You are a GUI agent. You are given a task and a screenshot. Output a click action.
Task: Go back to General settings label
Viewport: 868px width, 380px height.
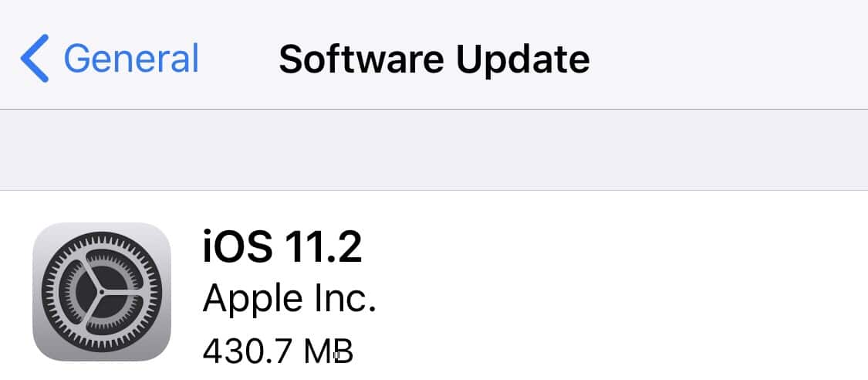point(131,58)
